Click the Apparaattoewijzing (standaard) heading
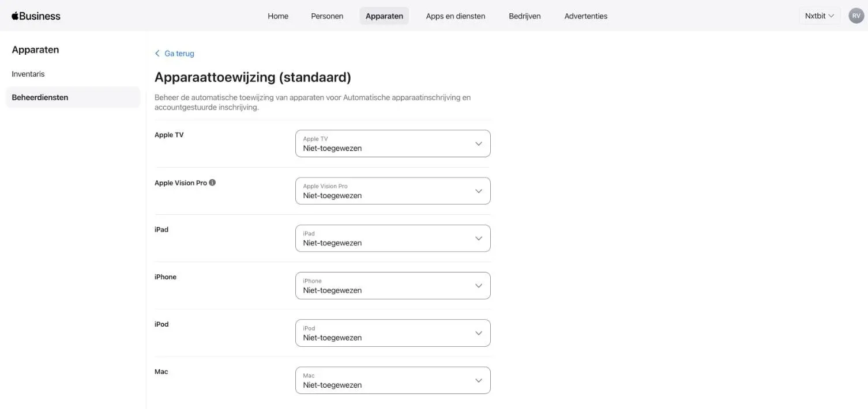 click(x=253, y=77)
